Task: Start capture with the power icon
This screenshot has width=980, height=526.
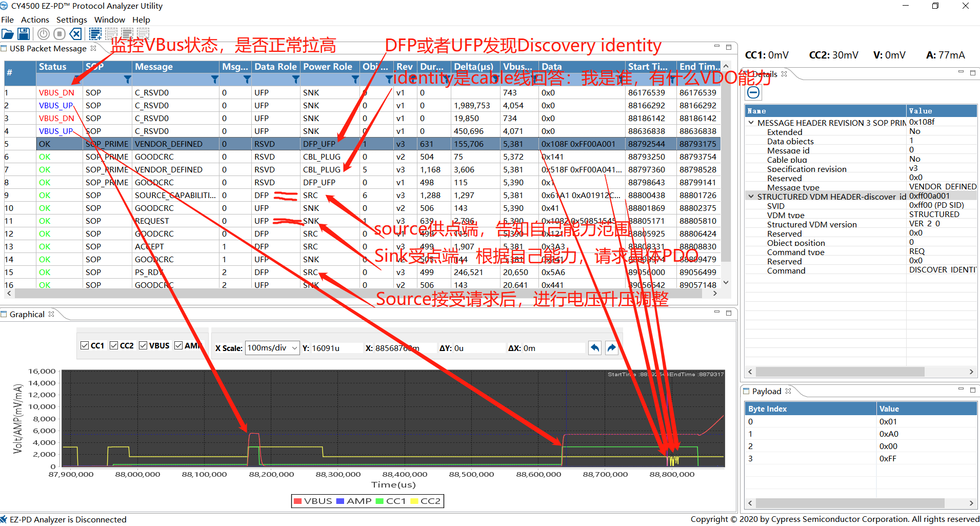Action: click(x=44, y=34)
